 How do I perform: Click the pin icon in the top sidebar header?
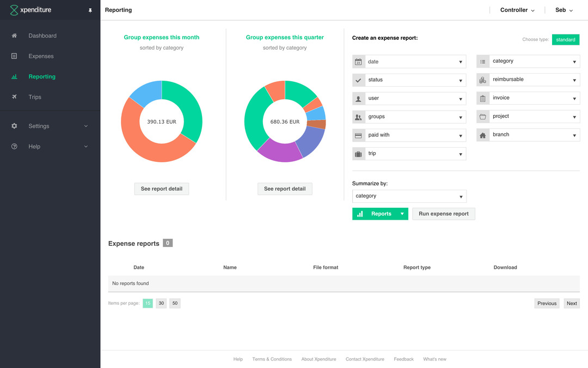[90, 9]
